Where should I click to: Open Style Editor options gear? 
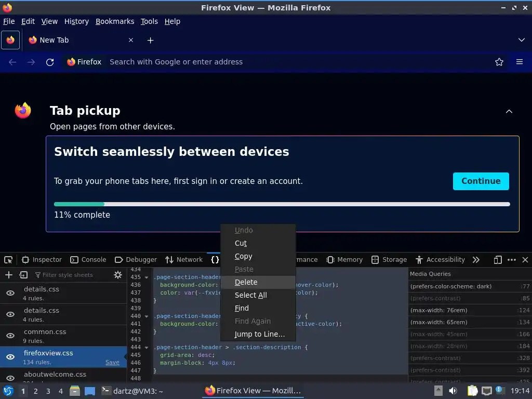tap(118, 275)
